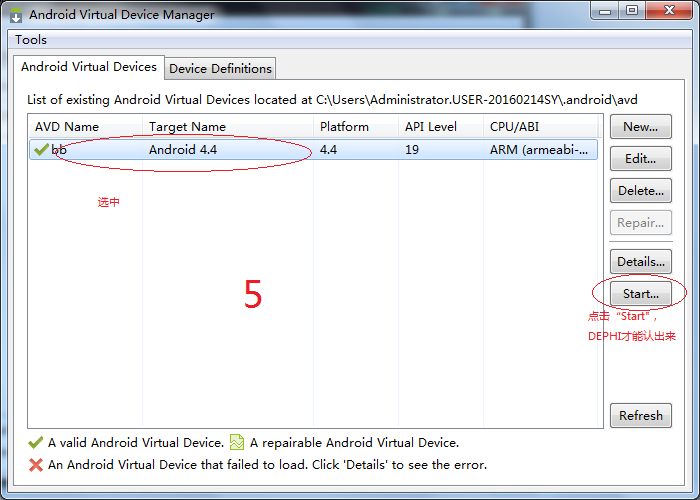
Task: Switch to the Device Definitions tab
Action: coord(220,68)
